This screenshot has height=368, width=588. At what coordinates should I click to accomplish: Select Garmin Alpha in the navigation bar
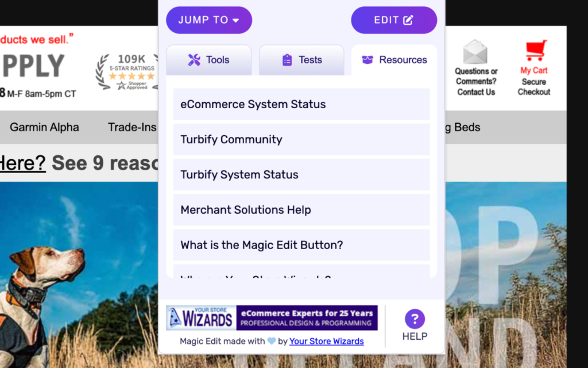click(44, 127)
